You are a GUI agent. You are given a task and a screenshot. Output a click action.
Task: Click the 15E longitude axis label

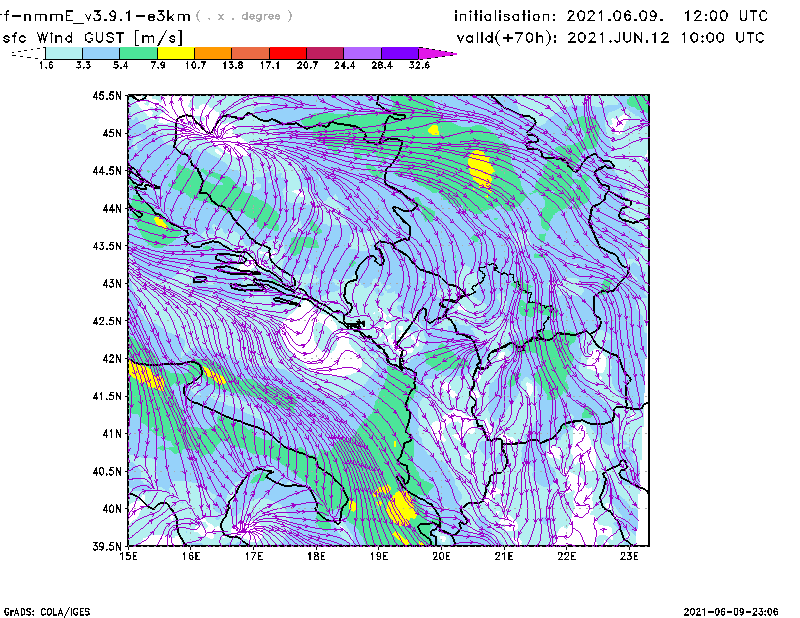tap(128, 556)
